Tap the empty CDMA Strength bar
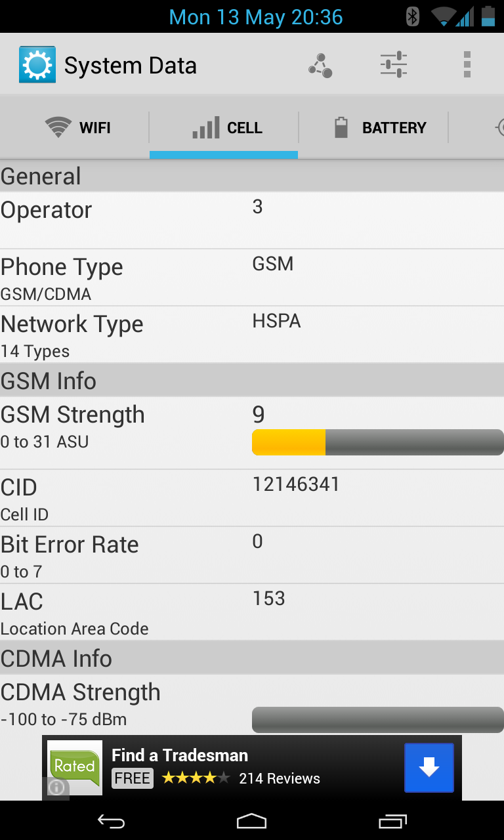 (x=377, y=719)
